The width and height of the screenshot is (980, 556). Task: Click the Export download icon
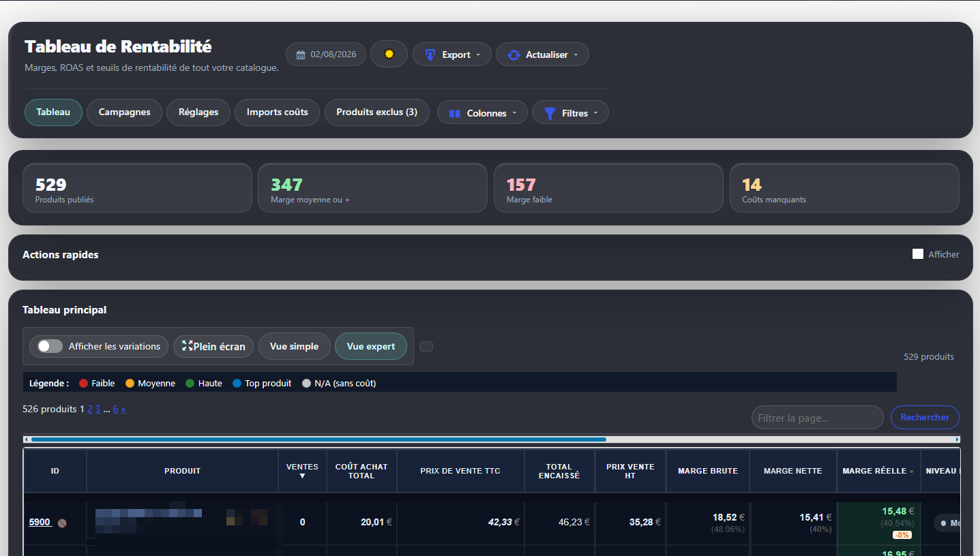coord(430,55)
